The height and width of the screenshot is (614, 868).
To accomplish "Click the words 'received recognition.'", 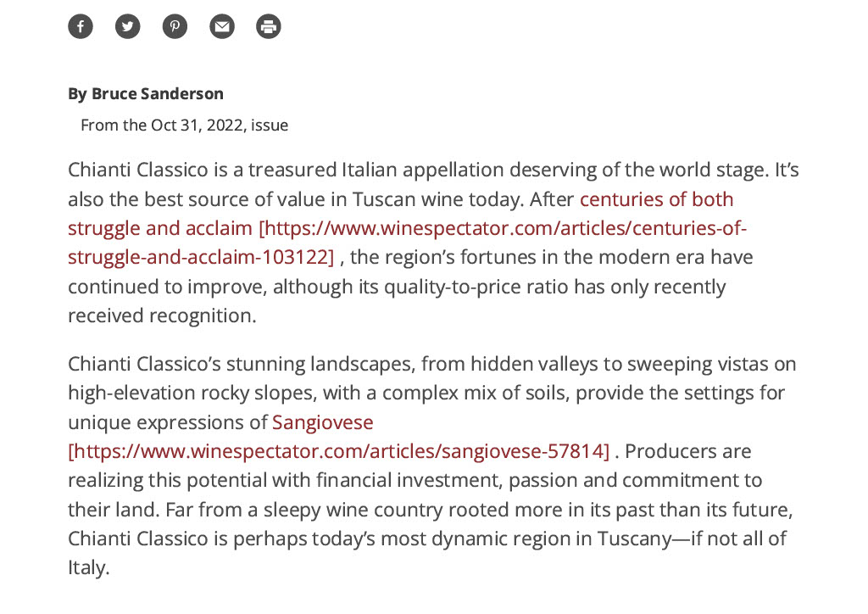I will tap(162, 315).
